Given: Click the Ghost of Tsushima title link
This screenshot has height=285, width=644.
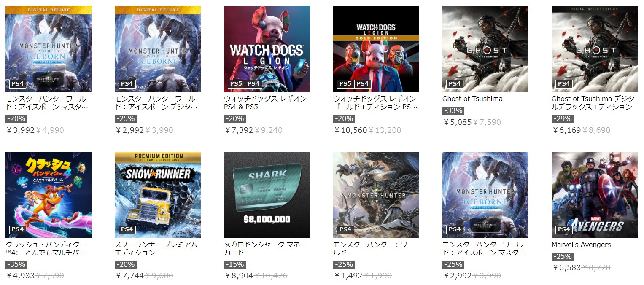Looking at the screenshot, I should pyautogui.click(x=472, y=99).
